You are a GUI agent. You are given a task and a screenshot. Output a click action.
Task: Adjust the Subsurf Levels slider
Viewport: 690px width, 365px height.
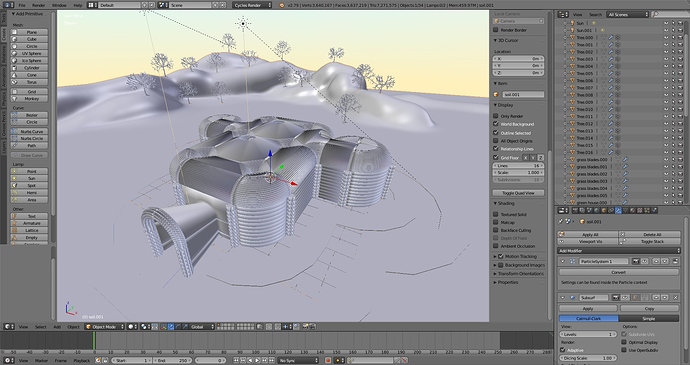(x=588, y=334)
